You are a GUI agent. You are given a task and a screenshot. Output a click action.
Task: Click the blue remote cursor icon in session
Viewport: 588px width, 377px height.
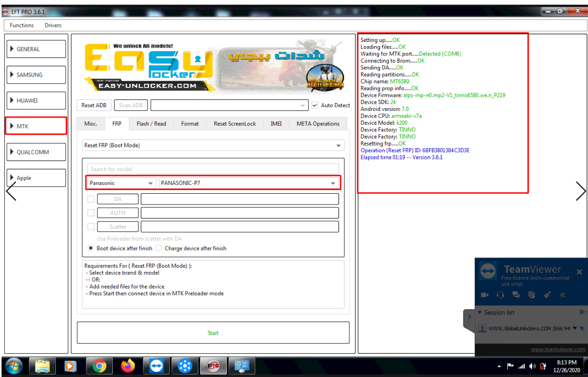582,328
